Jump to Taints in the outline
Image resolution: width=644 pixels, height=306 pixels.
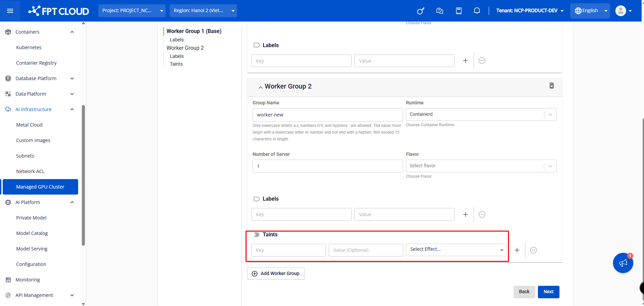pos(176,64)
